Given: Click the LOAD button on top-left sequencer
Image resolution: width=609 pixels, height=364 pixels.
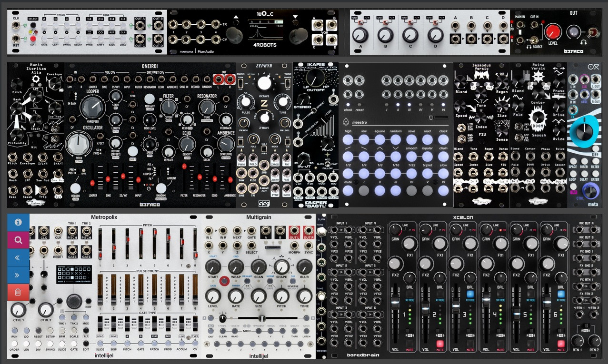Looking at the screenshot, I should [x=123, y=38].
